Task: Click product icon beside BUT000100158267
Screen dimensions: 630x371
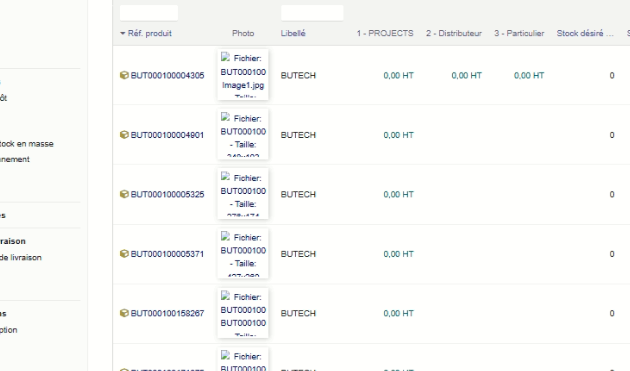Action: click(124, 313)
